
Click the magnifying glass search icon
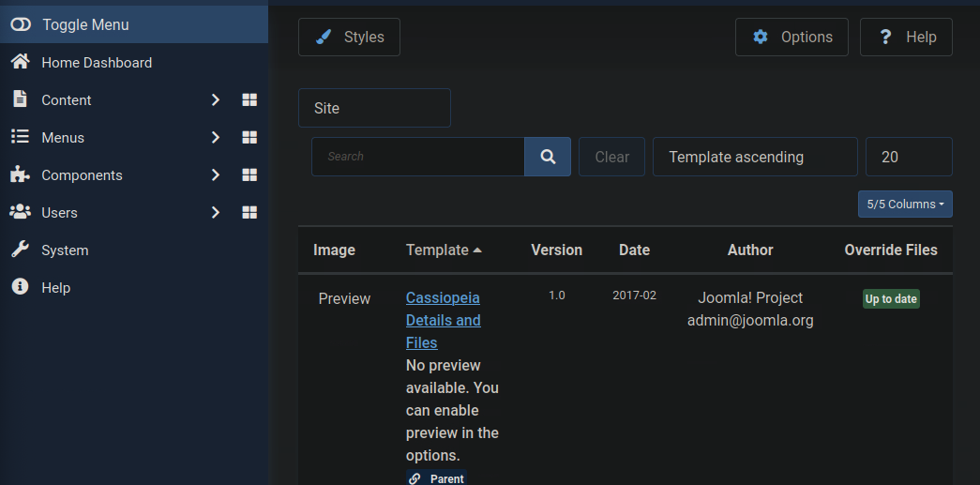click(548, 157)
